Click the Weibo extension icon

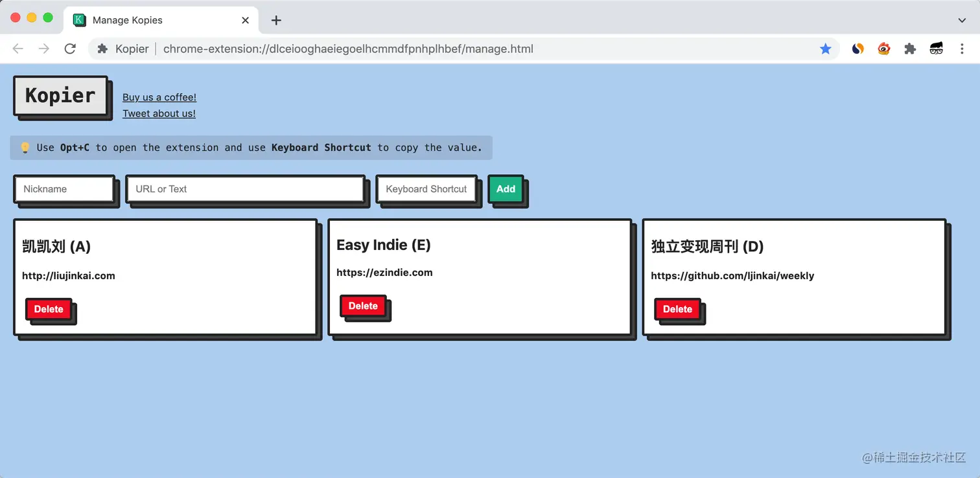pos(884,49)
